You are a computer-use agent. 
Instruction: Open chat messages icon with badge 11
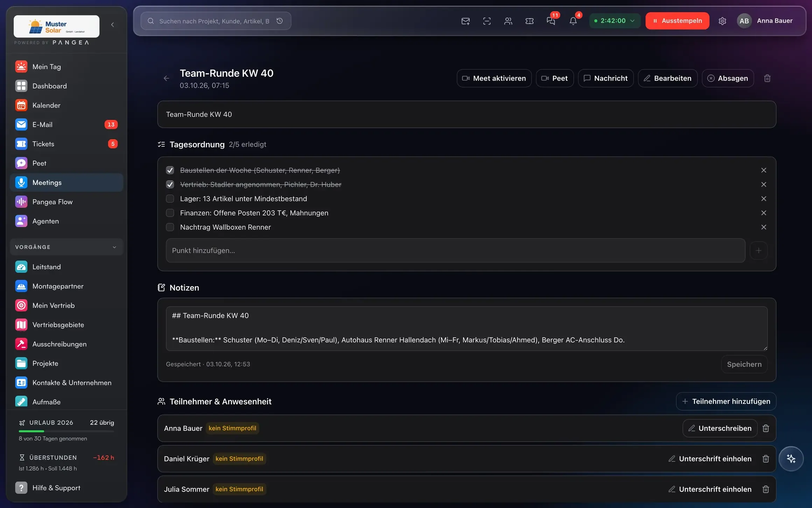(x=551, y=21)
